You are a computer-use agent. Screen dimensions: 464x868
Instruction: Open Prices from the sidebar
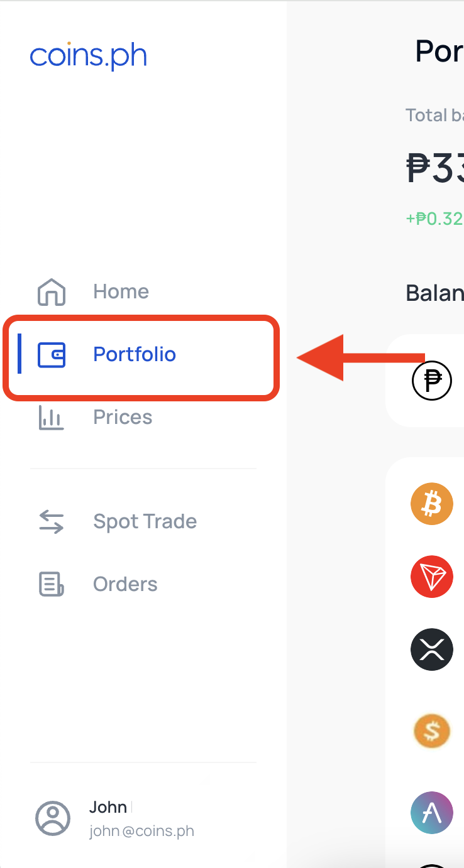(123, 418)
